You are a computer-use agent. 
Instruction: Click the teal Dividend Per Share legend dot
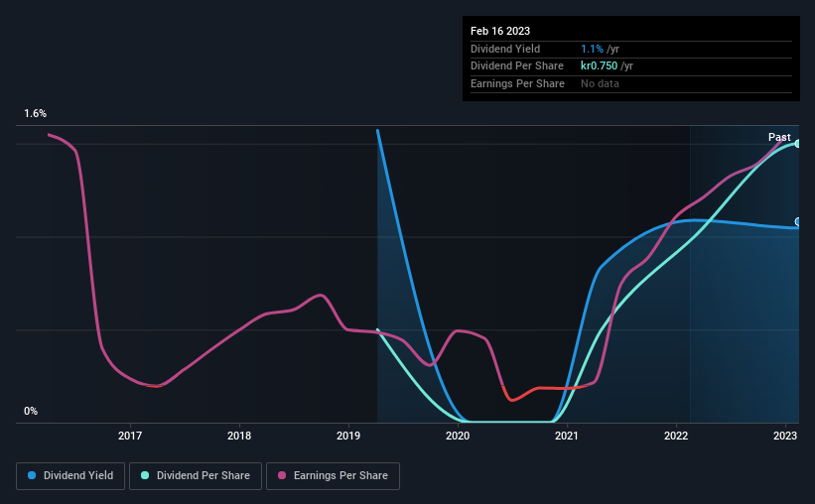pyautogui.click(x=145, y=475)
